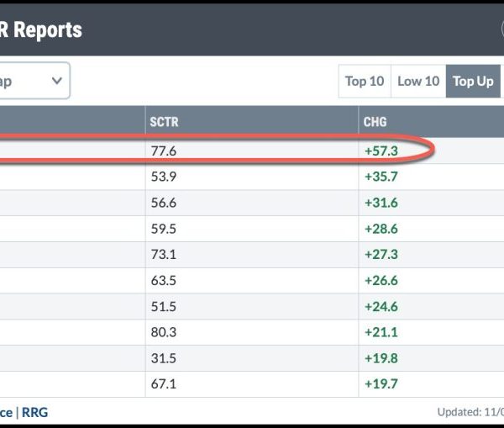This screenshot has height=428, width=504.
Task: Click SCTR value 77.6
Action: pyautogui.click(x=164, y=151)
